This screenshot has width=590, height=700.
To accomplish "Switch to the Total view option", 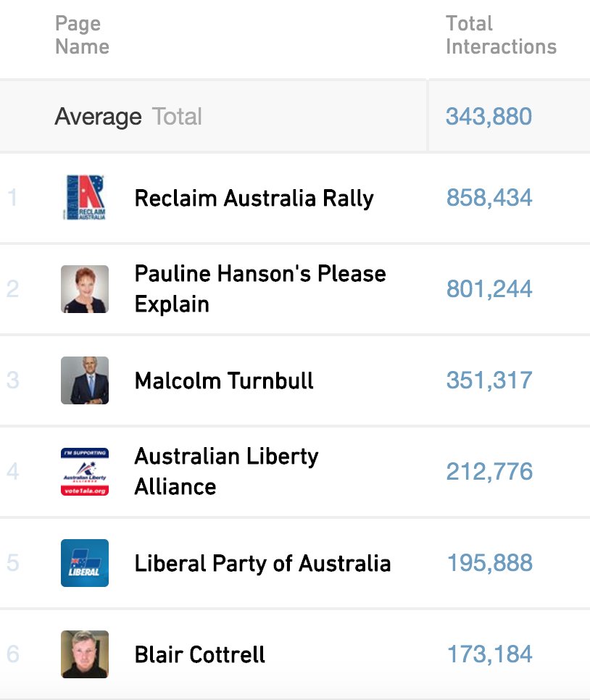I will pyautogui.click(x=178, y=117).
